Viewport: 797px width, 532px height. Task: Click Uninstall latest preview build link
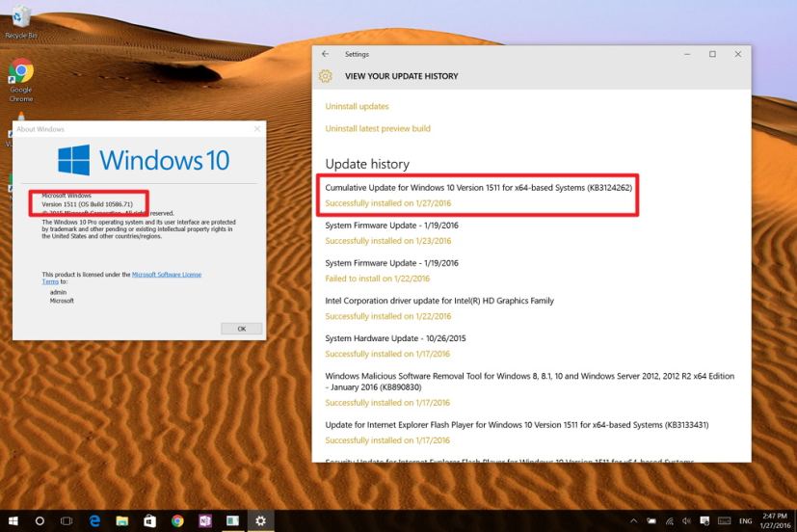click(x=378, y=128)
